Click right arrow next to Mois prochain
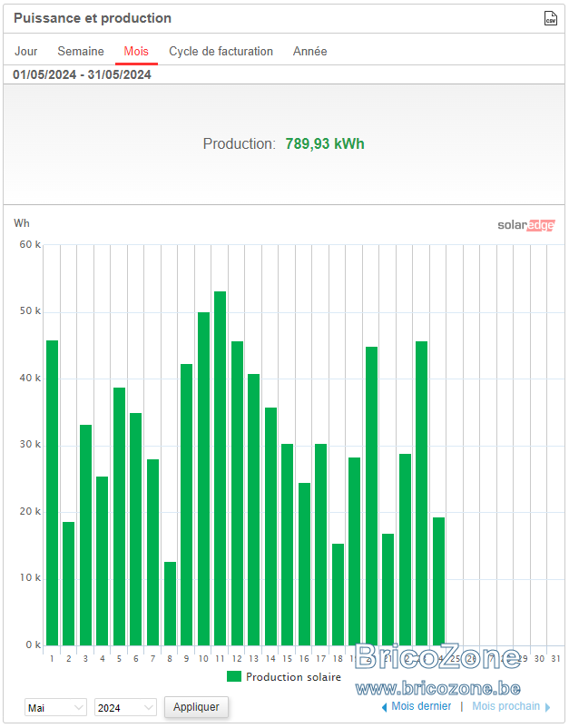The height and width of the screenshot is (728, 569). (547, 707)
